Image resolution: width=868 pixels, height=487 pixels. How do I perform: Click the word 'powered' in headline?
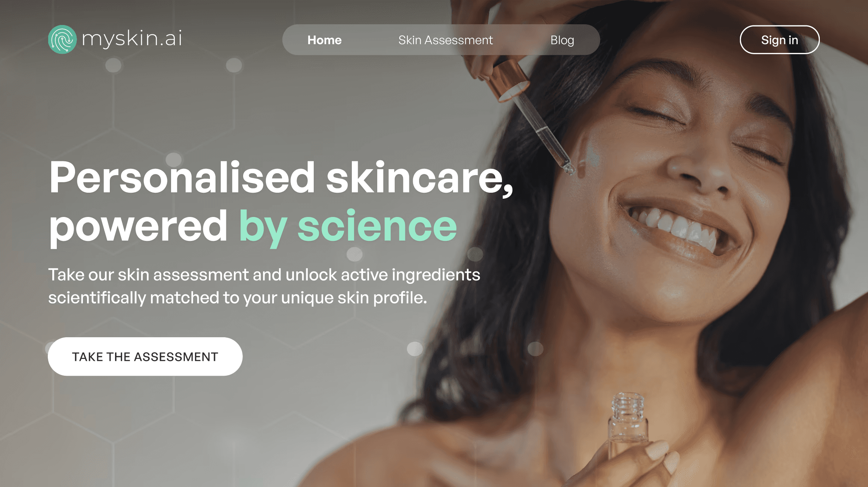click(x=138, y=227)
